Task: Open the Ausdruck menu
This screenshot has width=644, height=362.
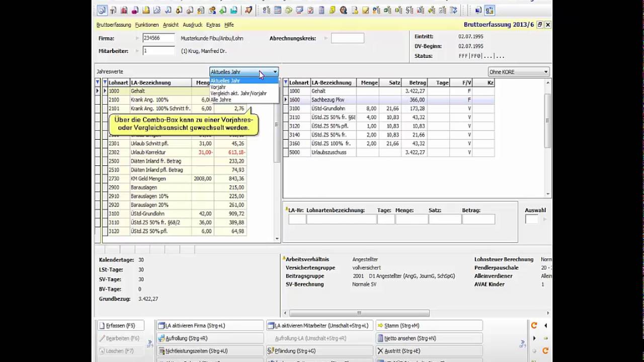Action: coord(193,25)
